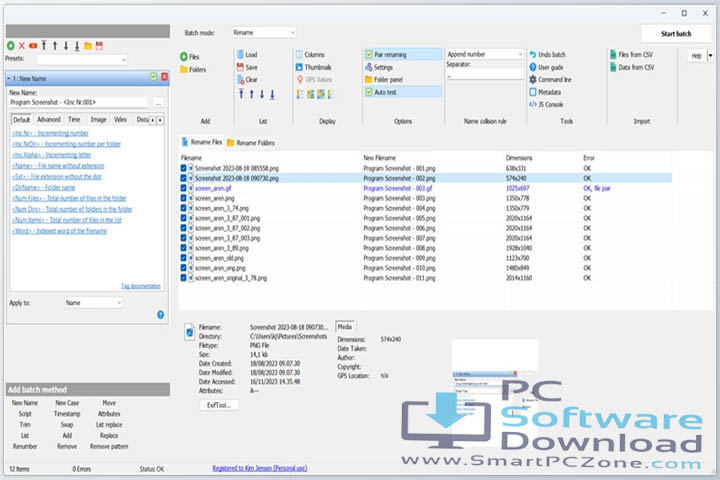
Task: Move method to top in the method toolbar
Action: click(x=44, y=45)
